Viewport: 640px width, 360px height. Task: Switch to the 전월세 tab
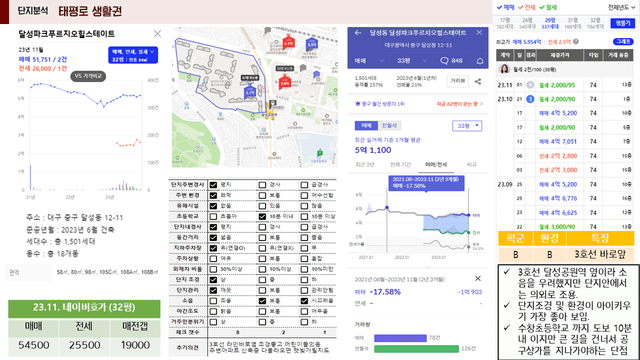click(x=389, y=125)
